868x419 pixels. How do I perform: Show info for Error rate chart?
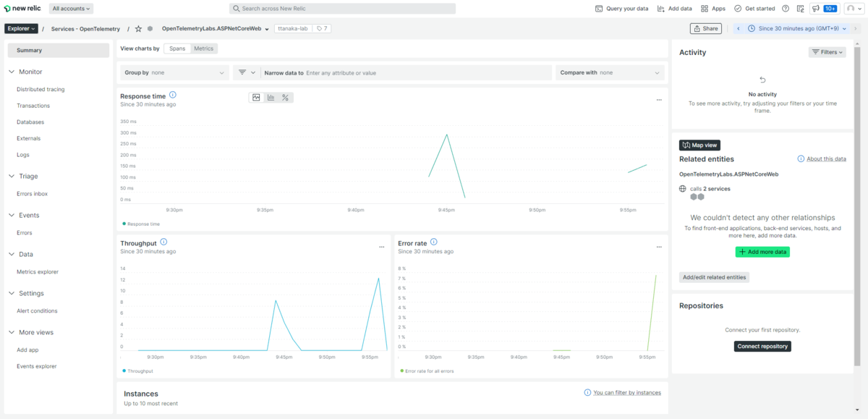pos(434,242)
